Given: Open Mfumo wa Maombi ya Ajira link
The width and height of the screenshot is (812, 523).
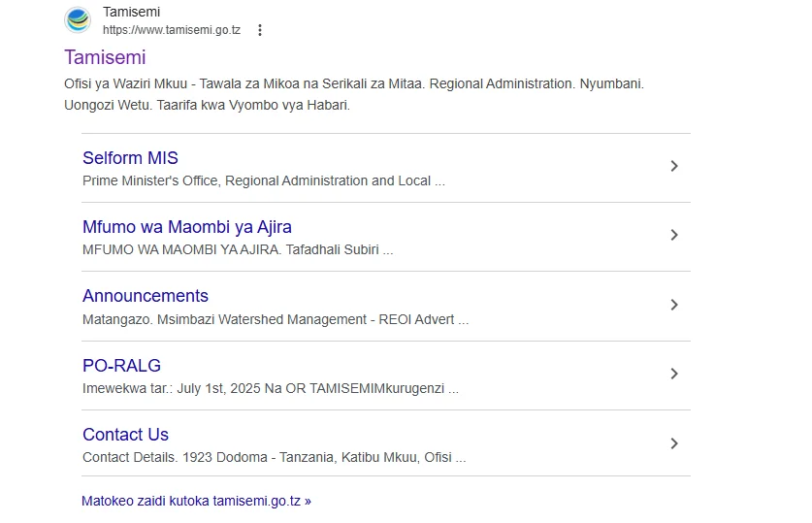Looking at the screenshot, I should pyautogui.click(x=186, y=227).
